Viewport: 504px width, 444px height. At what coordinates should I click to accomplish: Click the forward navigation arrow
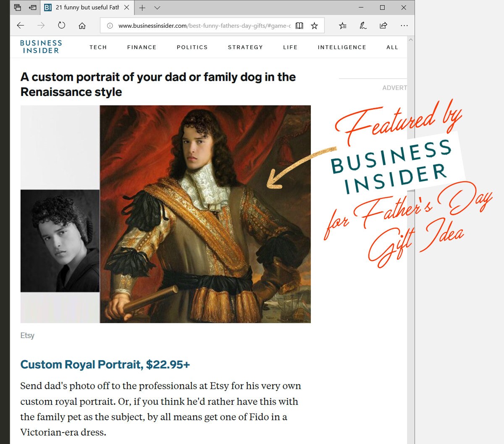(x=41, y=26)
